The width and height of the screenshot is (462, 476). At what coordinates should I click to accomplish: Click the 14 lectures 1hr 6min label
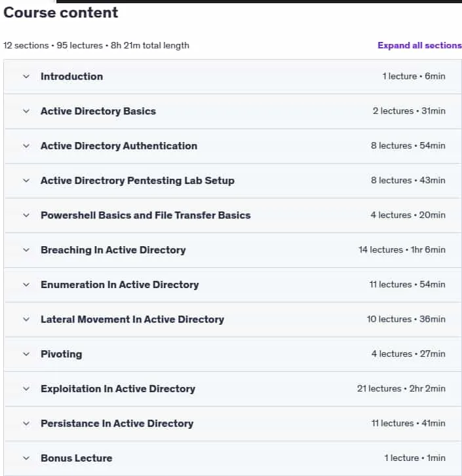click(402, 250)
